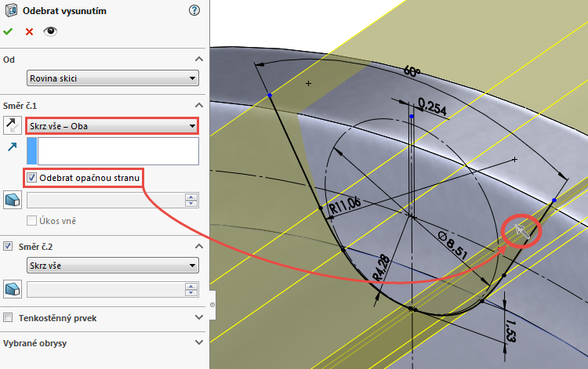
Task: Click the Od section heading
Action: tap(9, 60)
